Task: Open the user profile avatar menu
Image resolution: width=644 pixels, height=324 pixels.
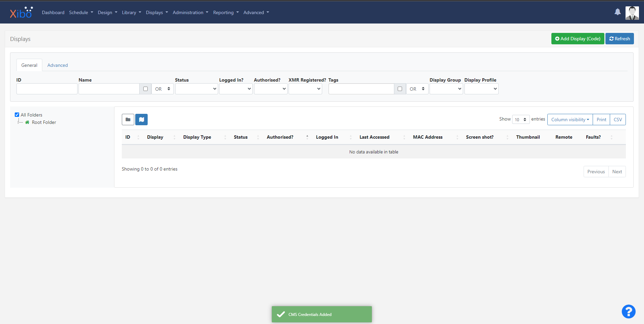Action: [x=632, y=13]
